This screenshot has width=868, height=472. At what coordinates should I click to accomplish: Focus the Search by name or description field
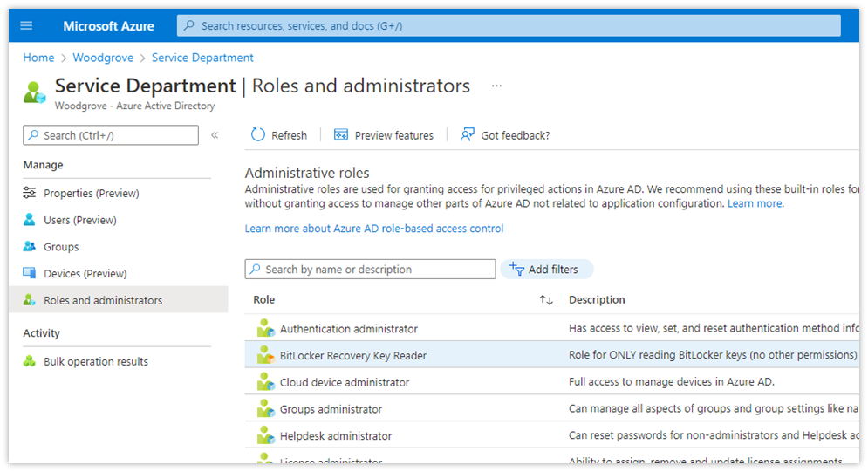[375, 270]
